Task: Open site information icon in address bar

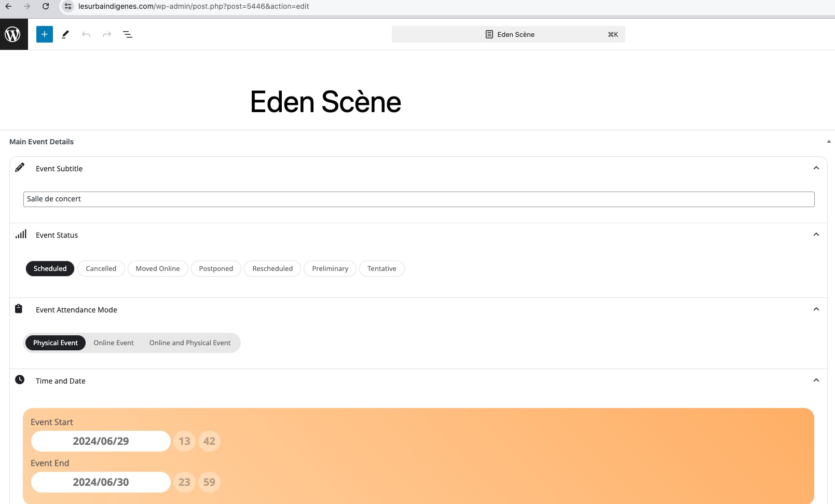Action: pos(68,6)
